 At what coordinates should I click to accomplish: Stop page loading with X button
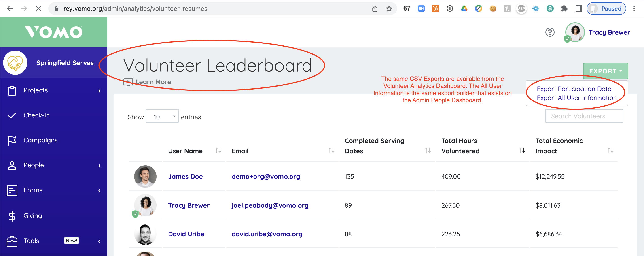pyautogui.click(x=38, y=9)
